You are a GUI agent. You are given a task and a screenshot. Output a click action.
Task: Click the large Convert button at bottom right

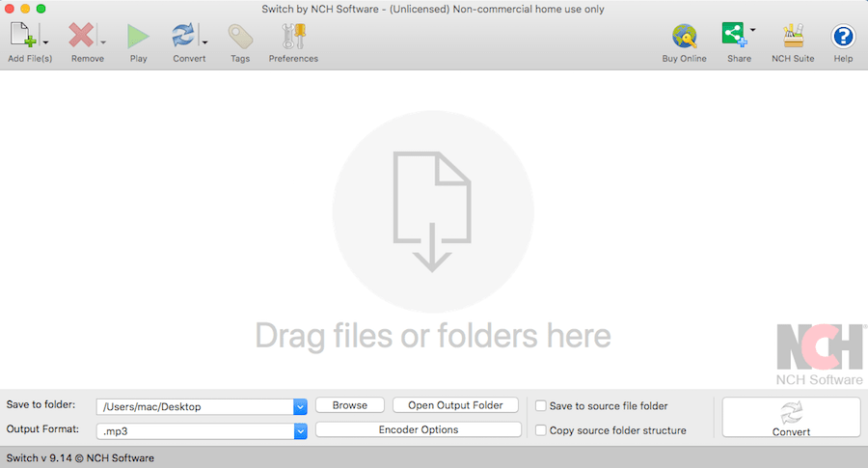pos(791,418)
